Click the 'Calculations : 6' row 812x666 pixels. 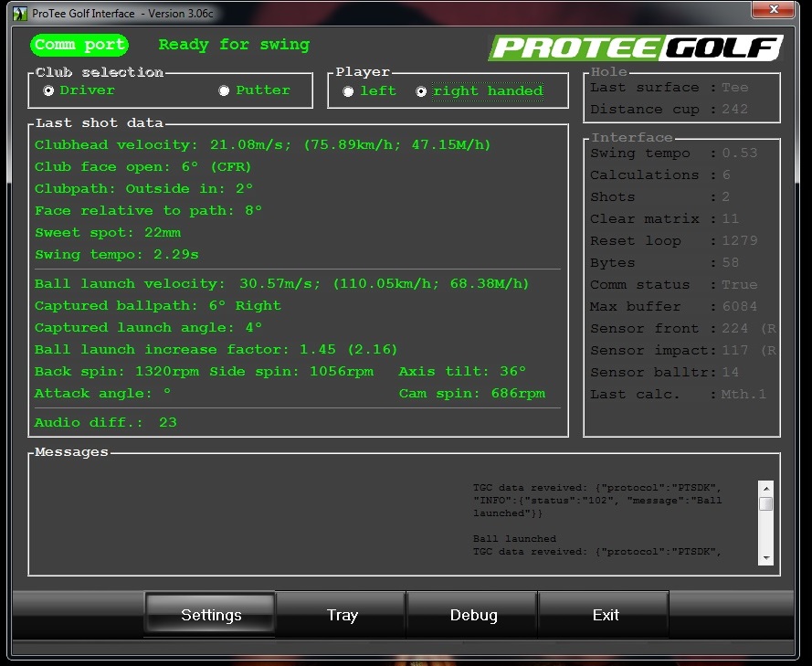(660, 175)
